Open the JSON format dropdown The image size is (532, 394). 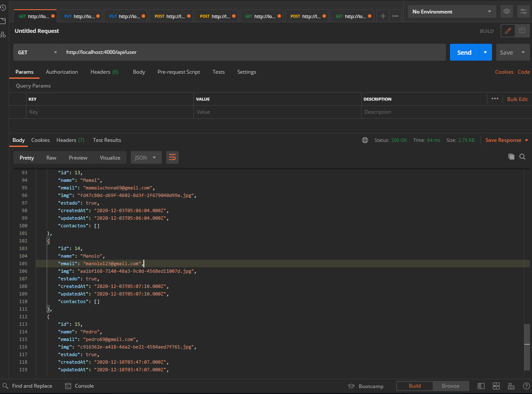pyautogui.click(x=146, y=157)
